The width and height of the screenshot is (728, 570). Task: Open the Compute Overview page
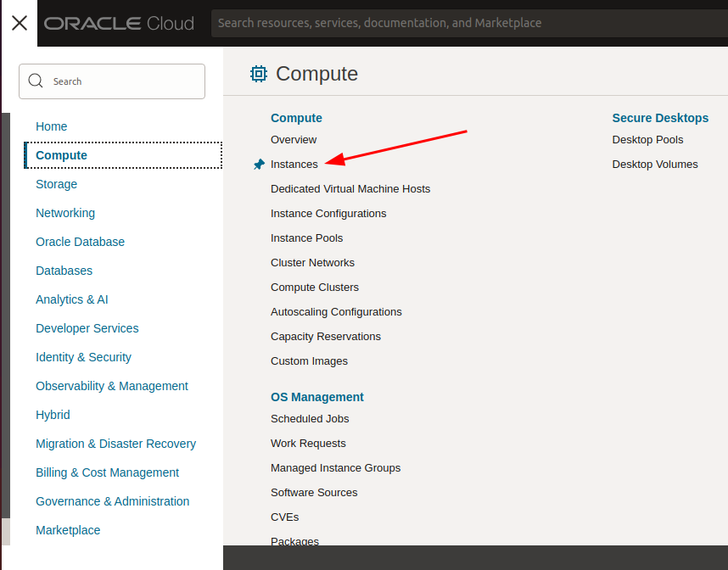click(294, 140)
